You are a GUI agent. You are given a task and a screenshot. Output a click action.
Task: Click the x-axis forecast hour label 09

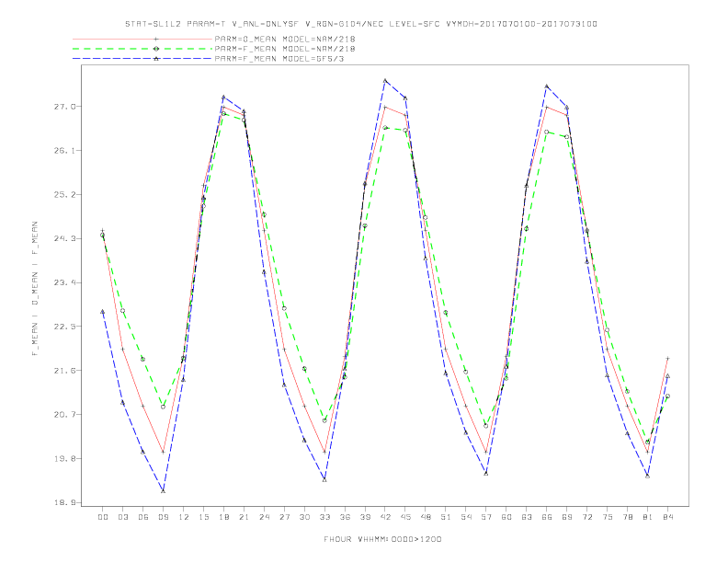coord(163,517)
